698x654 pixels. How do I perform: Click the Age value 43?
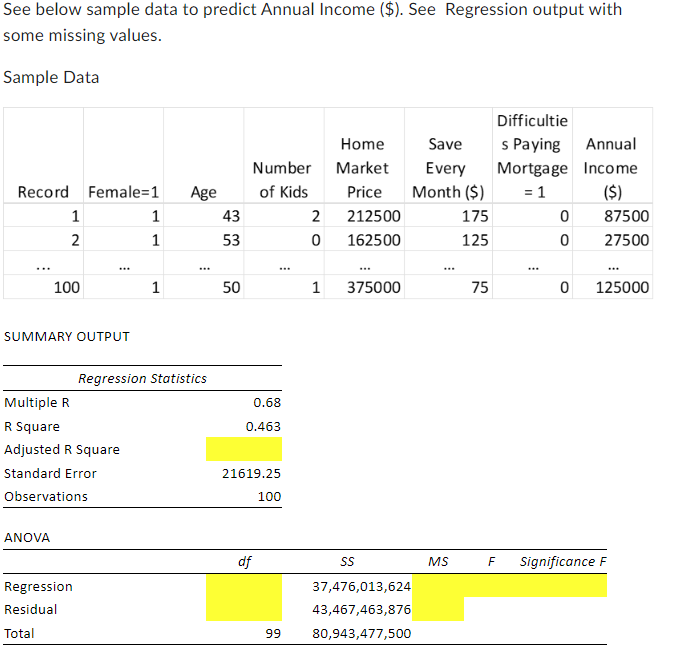tap(231, 216)
